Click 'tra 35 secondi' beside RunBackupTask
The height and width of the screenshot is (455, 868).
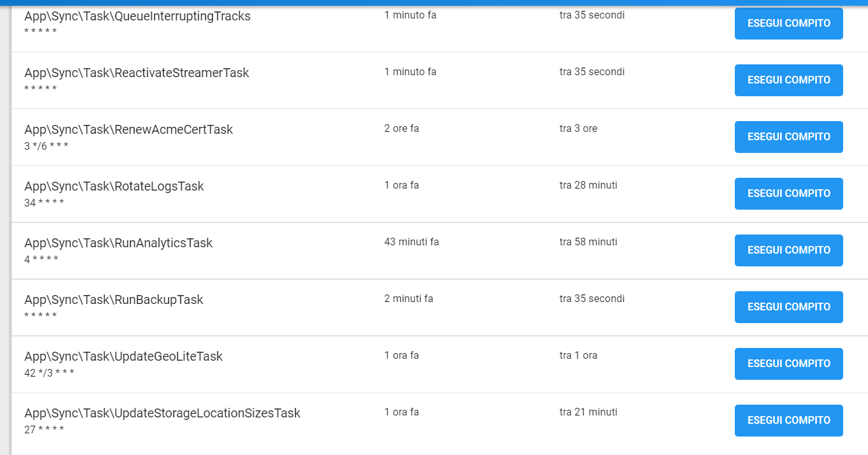point(591,298)
